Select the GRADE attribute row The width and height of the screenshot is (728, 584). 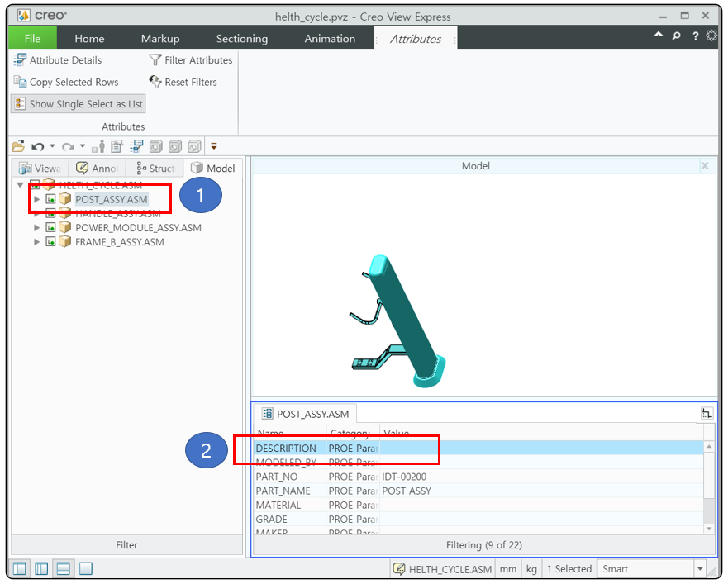[478, 519]
